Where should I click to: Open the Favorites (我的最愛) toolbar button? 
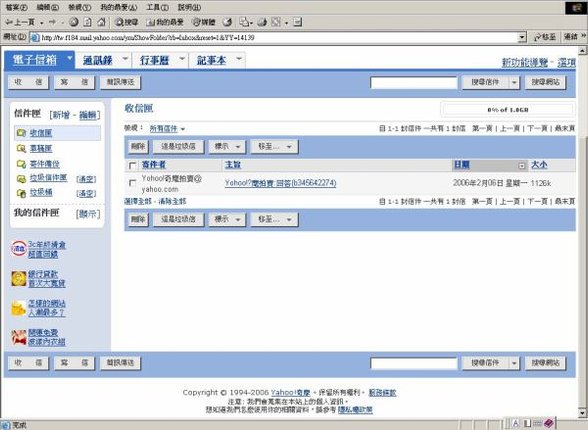(x=165, y=22)
